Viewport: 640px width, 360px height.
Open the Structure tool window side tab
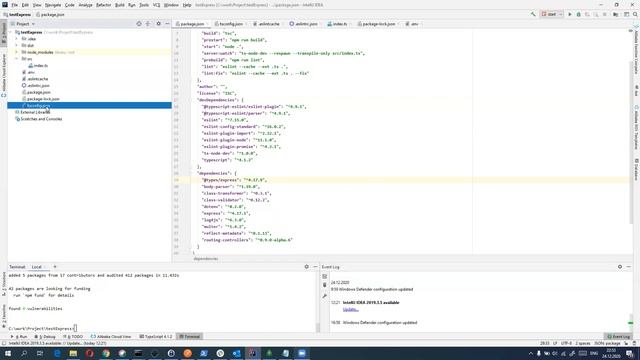[4, 283]
